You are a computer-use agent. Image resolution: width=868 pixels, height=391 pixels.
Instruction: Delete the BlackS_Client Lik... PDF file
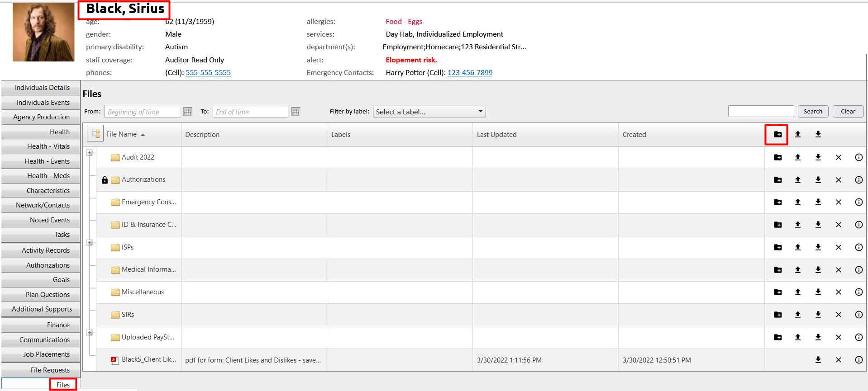pyautogui.click(x=839, y=360)
